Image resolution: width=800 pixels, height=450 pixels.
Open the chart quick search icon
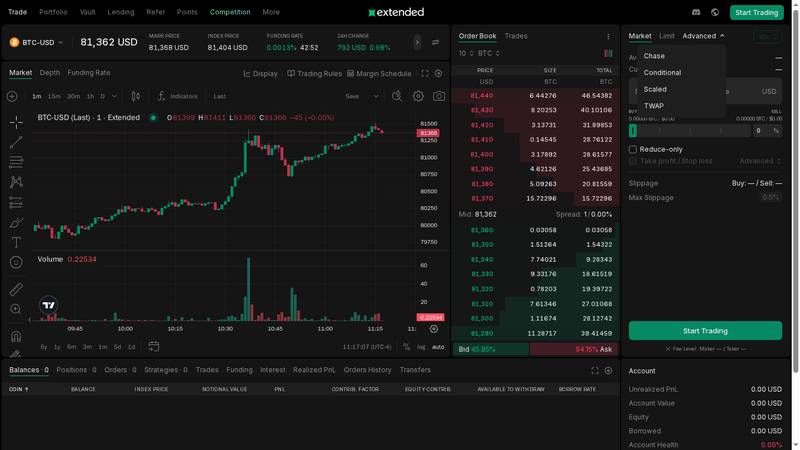[396, 96]
